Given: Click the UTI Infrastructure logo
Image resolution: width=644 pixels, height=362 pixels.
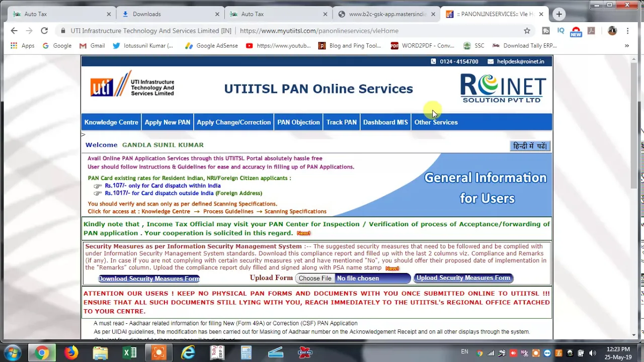Looking at the screenshot, I should tap(132, 84).
